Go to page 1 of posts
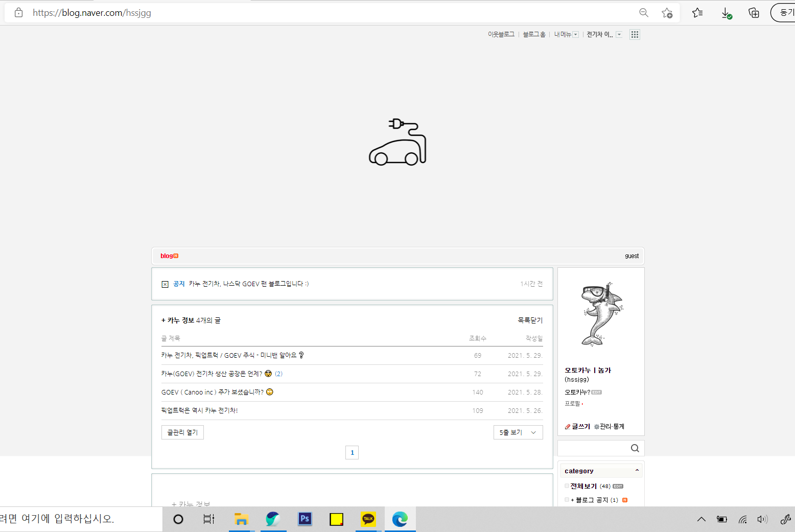Viewport: 795px width, 532px height. click(x=352, y=453)
